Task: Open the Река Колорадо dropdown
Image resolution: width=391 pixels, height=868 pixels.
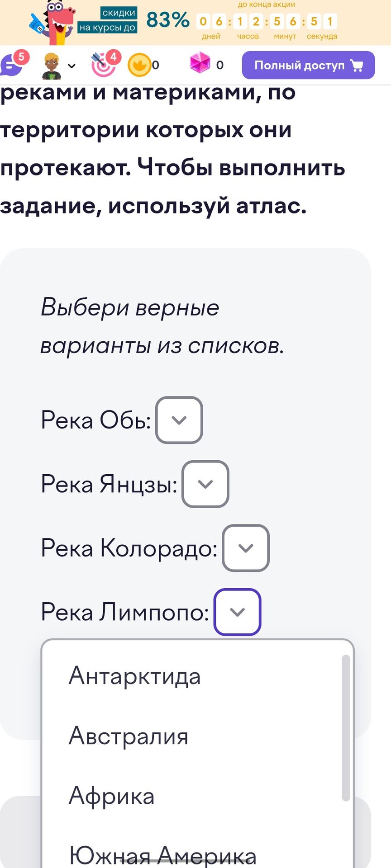Action: [x=246, y=548]
